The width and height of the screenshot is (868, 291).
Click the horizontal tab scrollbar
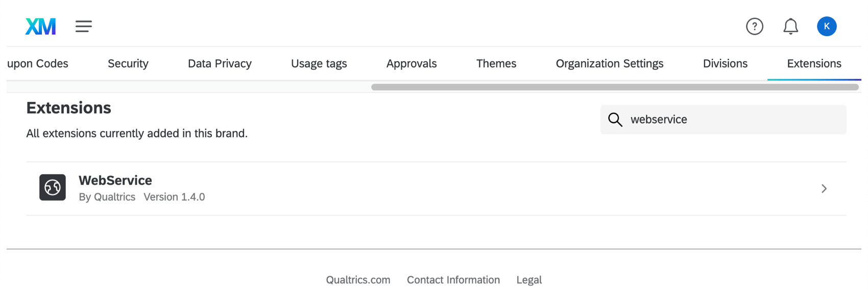614,87
